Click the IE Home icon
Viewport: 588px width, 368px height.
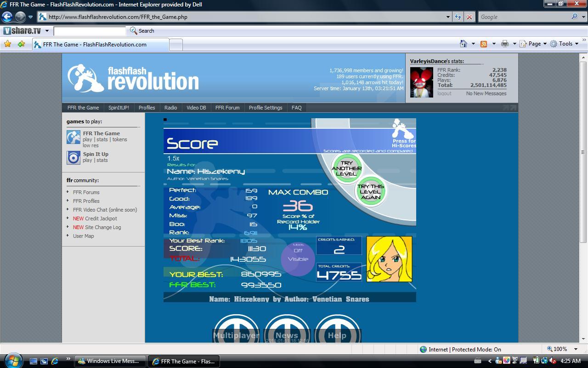coord(464,44)
